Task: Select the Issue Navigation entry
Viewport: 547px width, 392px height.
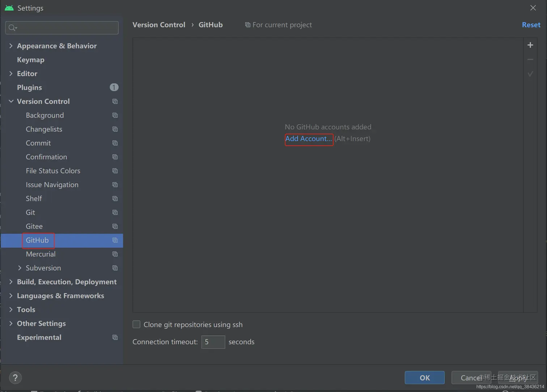Action: coord(52,185)
